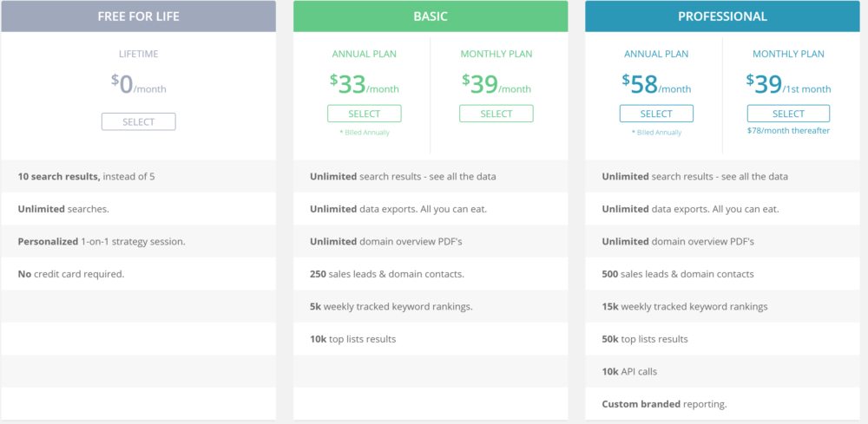The height and width of the screenshot is (424, 868).
Task: Select the Basic annual plan
Action: 365,114
